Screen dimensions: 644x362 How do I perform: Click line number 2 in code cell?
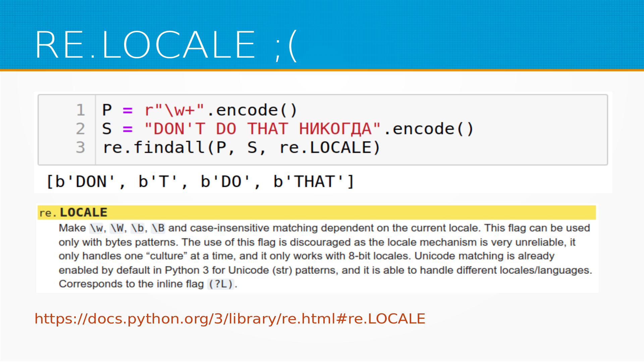pyautogui.click(x=80, y=129)
